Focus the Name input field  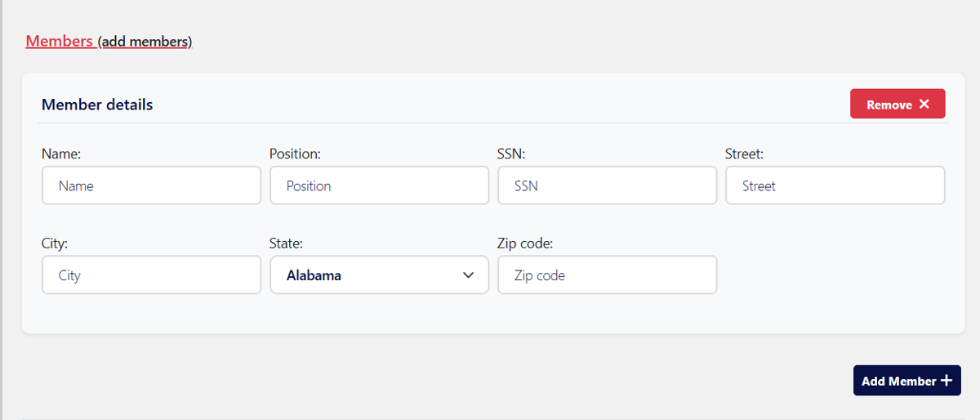[x=151, y=186]
